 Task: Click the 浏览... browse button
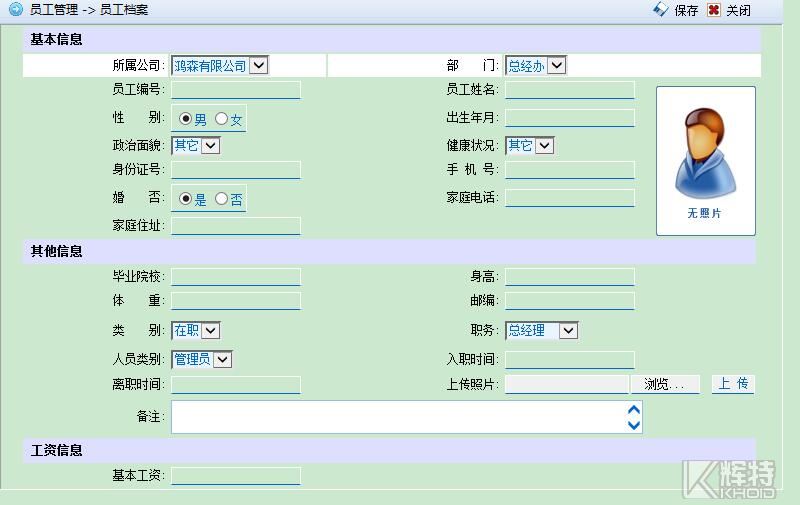[664, 384]
